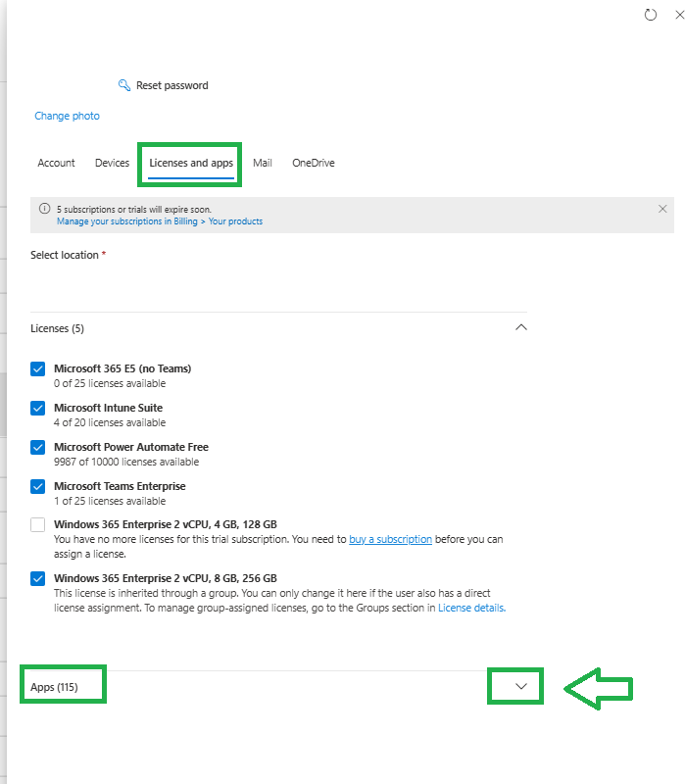Open the License details link
The image size is (685, 784).
(471, 608)
